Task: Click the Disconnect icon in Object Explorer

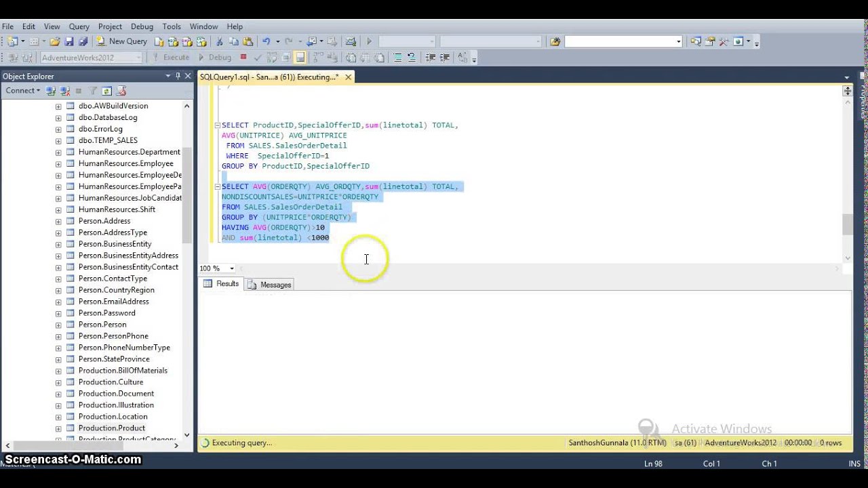Action: pos(64,91)
